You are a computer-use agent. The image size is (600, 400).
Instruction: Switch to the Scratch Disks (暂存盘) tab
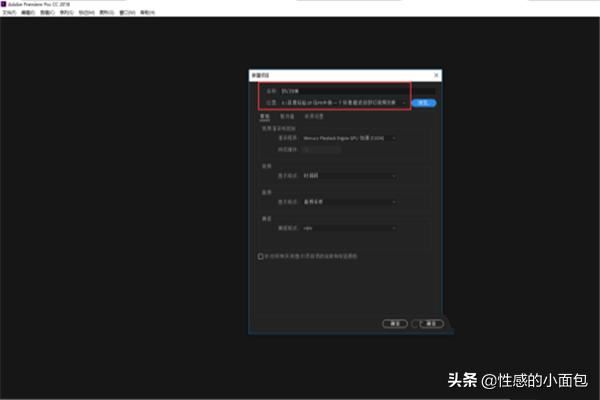[287, 116]
